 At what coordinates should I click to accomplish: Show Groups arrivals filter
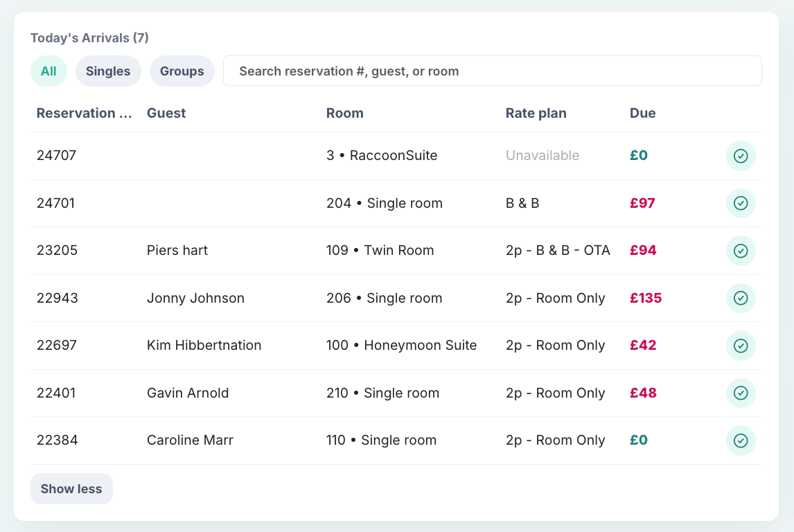tap(182, 71)
